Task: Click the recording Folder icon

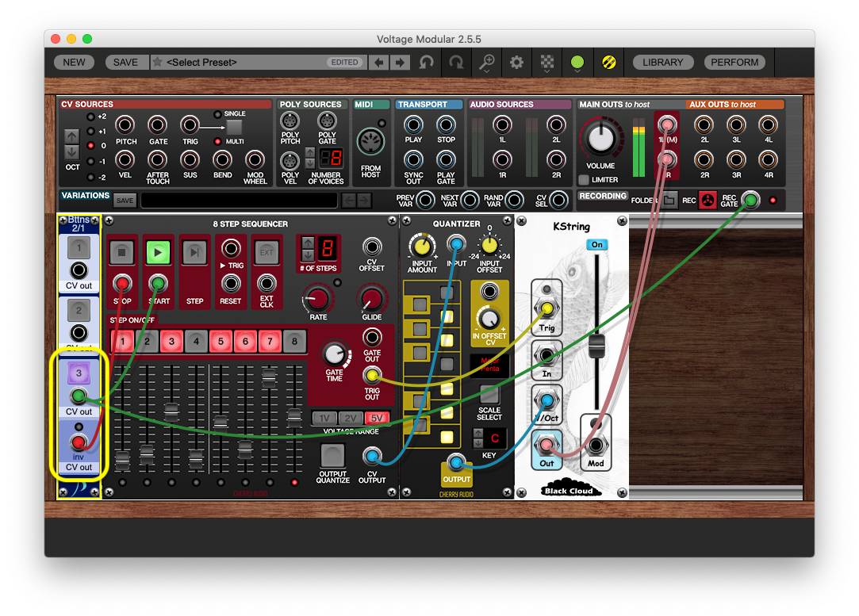Action: (669, 201)
